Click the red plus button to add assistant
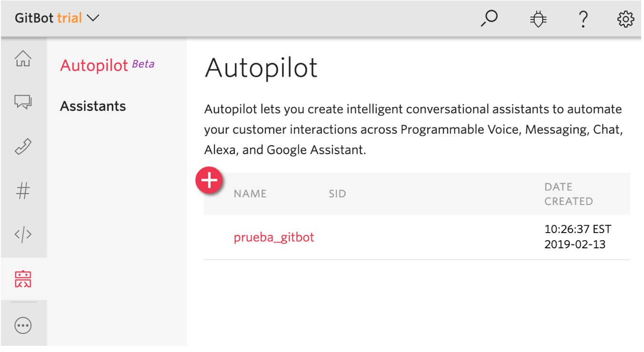 209,180
